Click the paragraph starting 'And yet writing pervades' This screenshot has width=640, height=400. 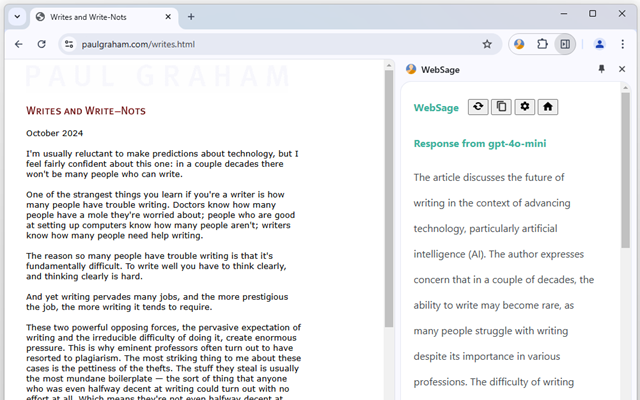click(x=157, y=302)
